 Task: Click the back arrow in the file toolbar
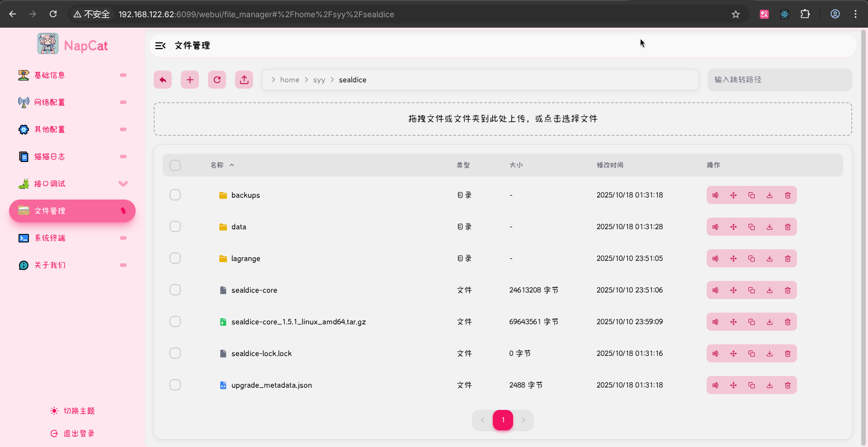[163, 80]
